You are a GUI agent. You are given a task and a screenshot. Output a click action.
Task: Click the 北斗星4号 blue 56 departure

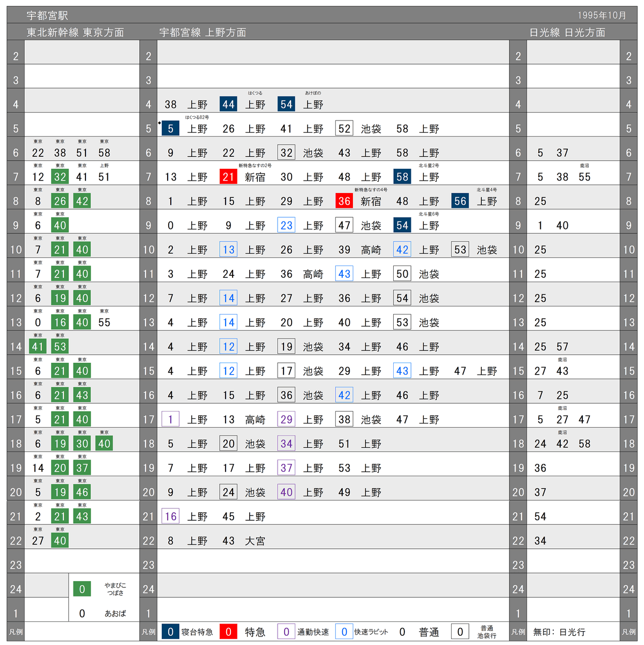point(460,201)
